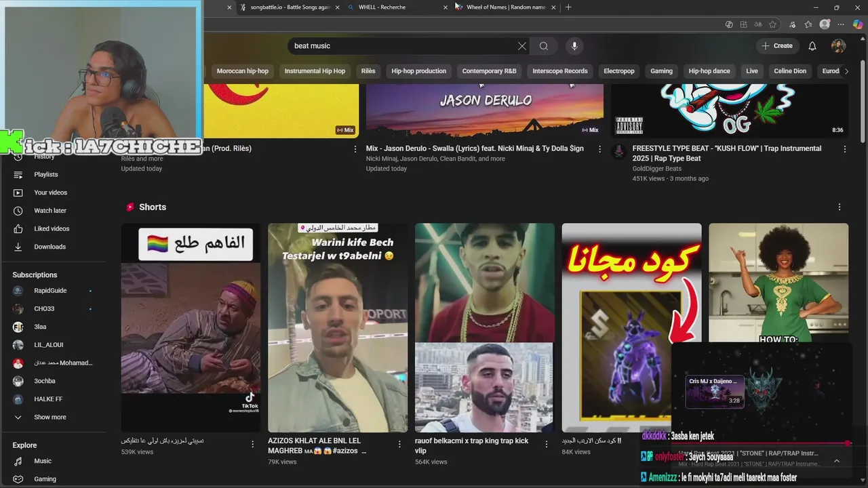Open options for AZIZOS KHLAT short
868x488 pixels.
pos(399,445)
